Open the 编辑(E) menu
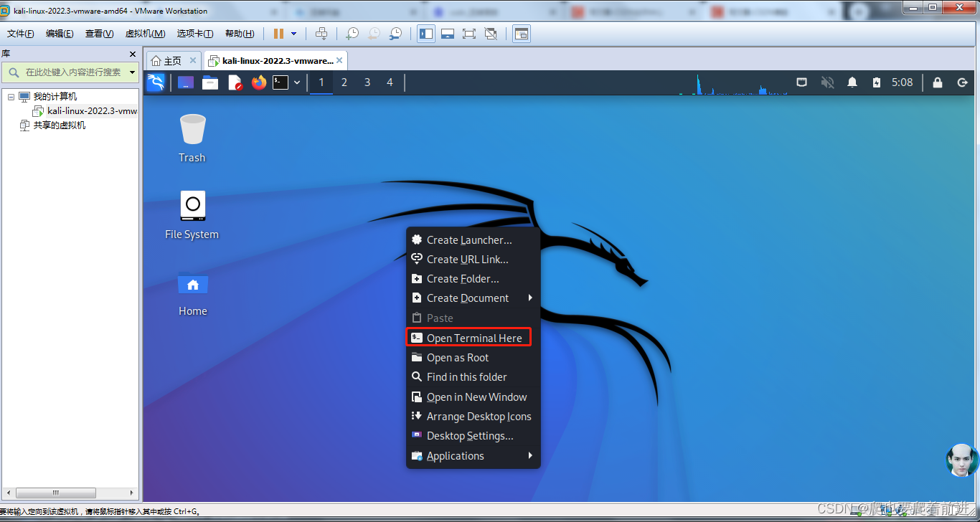This screenshot has width=980, height=522. tap(60, 34)
